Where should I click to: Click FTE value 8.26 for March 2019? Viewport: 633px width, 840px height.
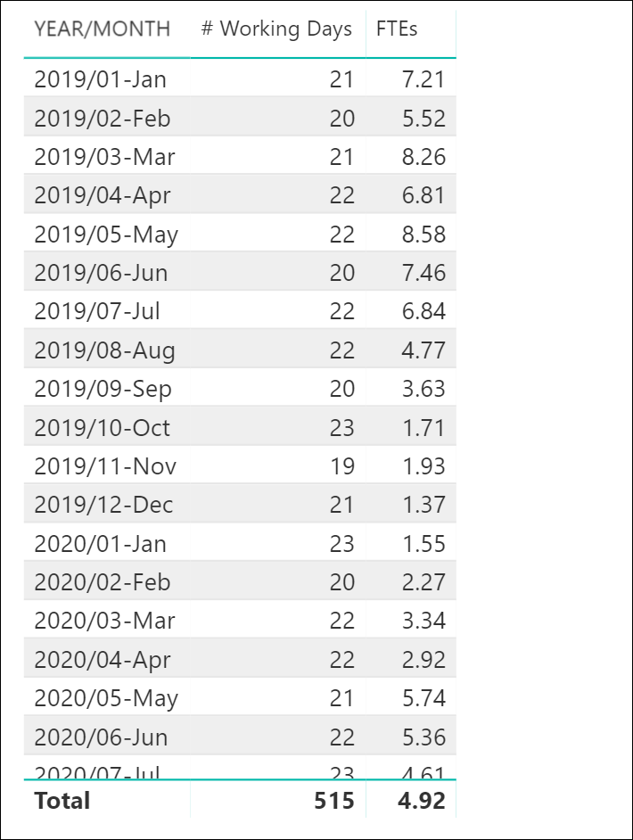tap(423, 156)
